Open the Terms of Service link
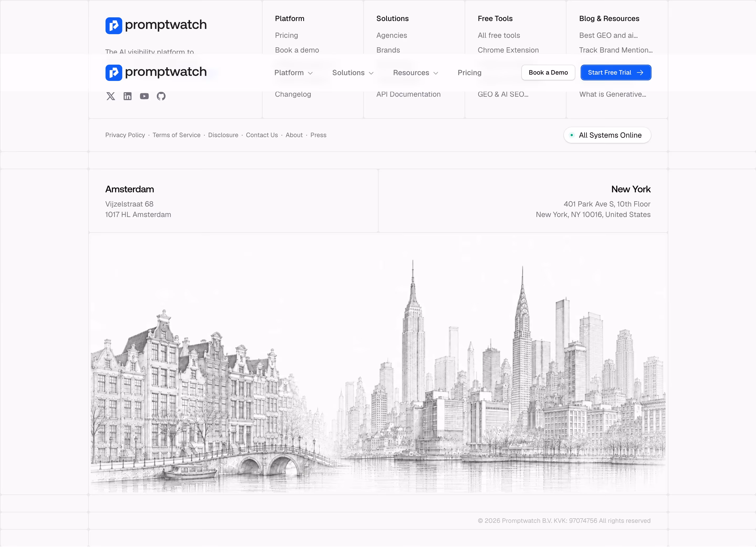 176,135
